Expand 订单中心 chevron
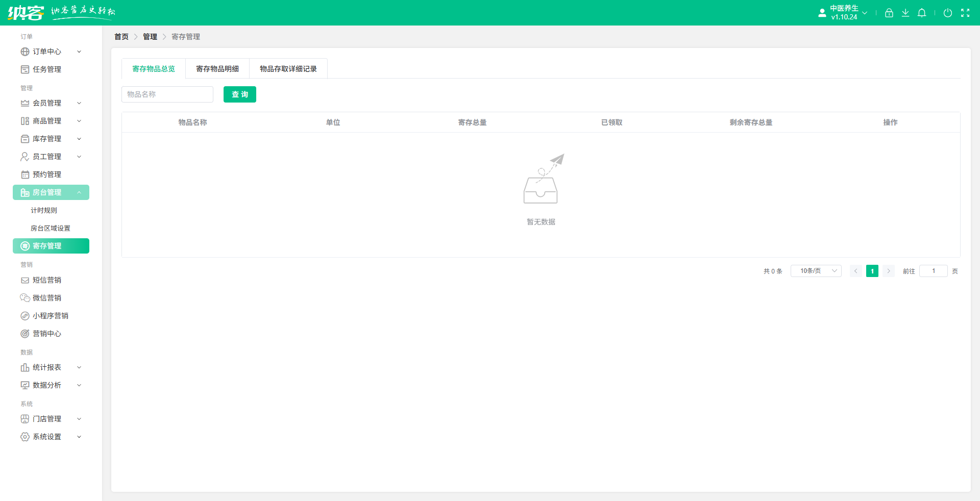This screenshot has height=501, width=980. [x=79, y=52]
